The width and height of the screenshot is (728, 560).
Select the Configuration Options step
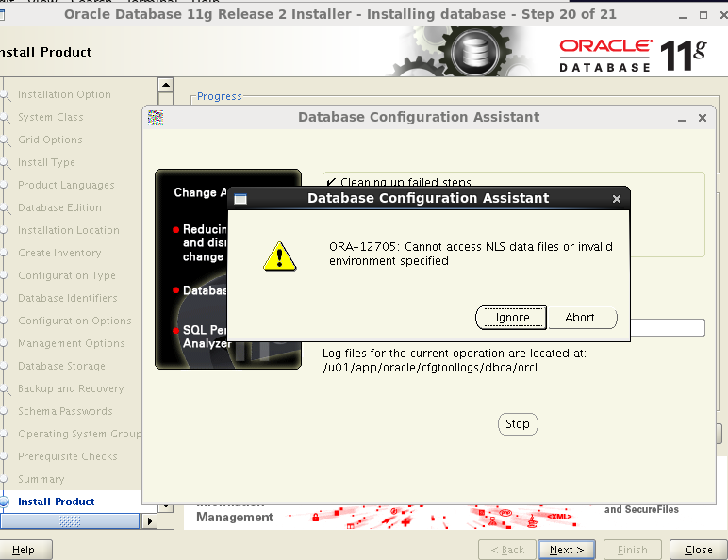coord(74,321)
